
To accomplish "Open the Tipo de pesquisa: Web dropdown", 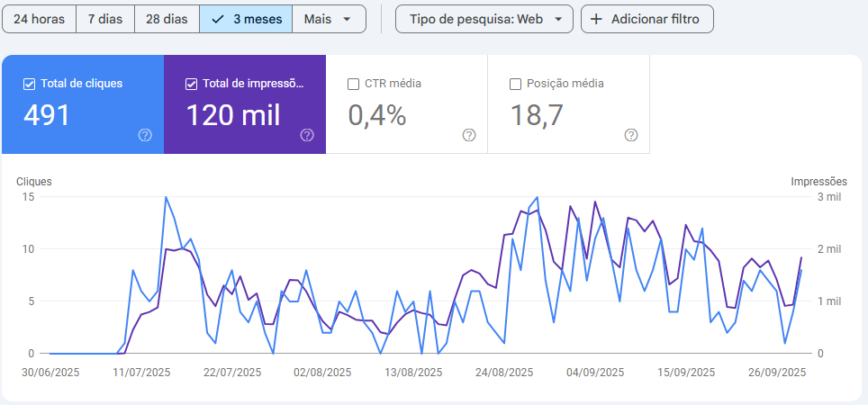I will (x=484, y=19).
